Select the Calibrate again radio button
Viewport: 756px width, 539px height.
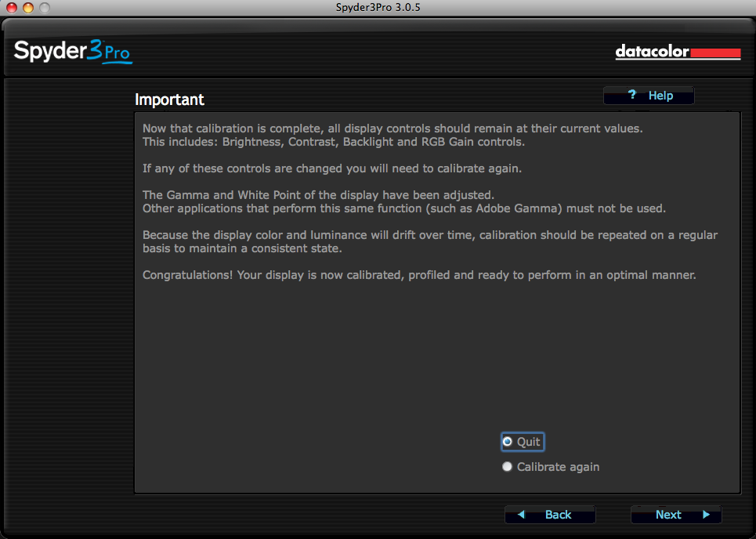(x=508, y=467)
